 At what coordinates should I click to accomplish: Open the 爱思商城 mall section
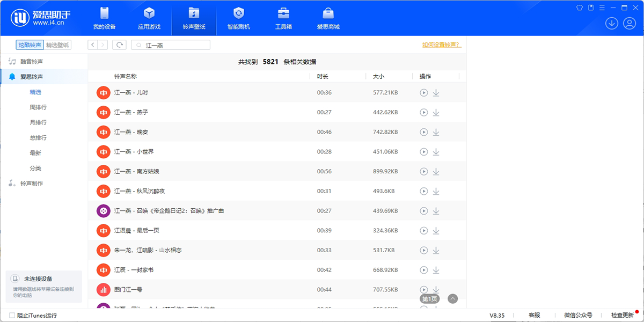(x=328, y=18)
